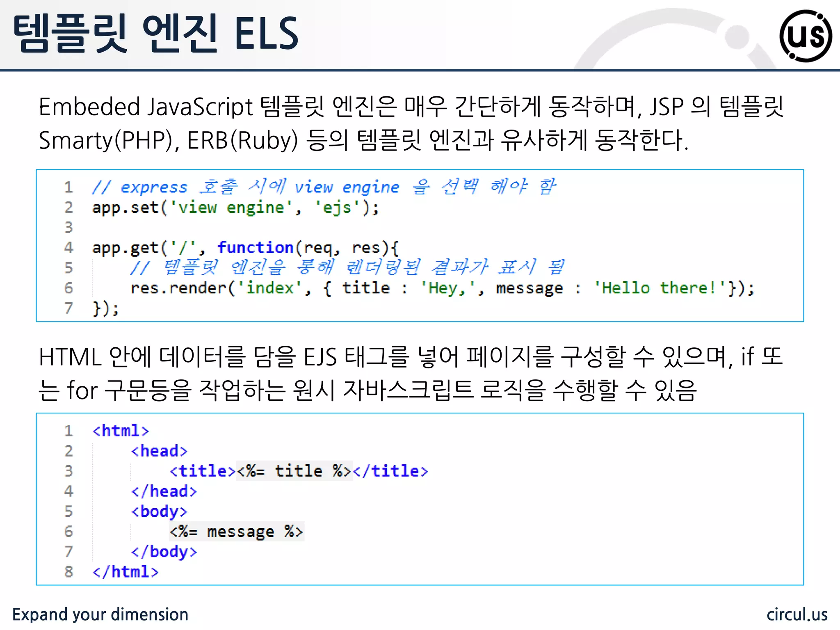Click the highlighted <%= title %> EJS tag
Screen dimensions: 840x630
[x=294, y=471]
